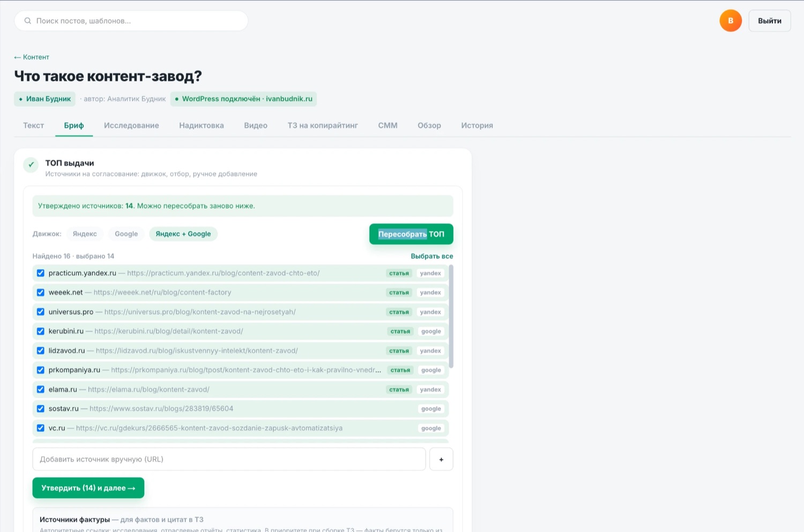
Task: Click the search magnifier icon
Action: 28,21
